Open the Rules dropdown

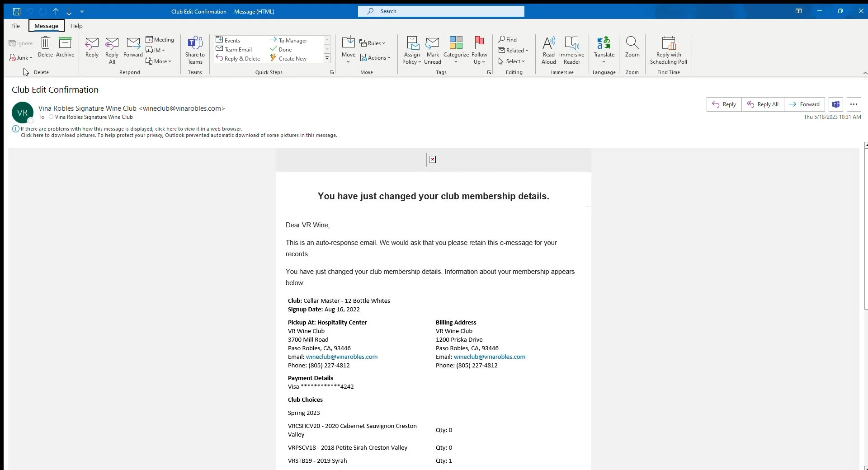372,43
